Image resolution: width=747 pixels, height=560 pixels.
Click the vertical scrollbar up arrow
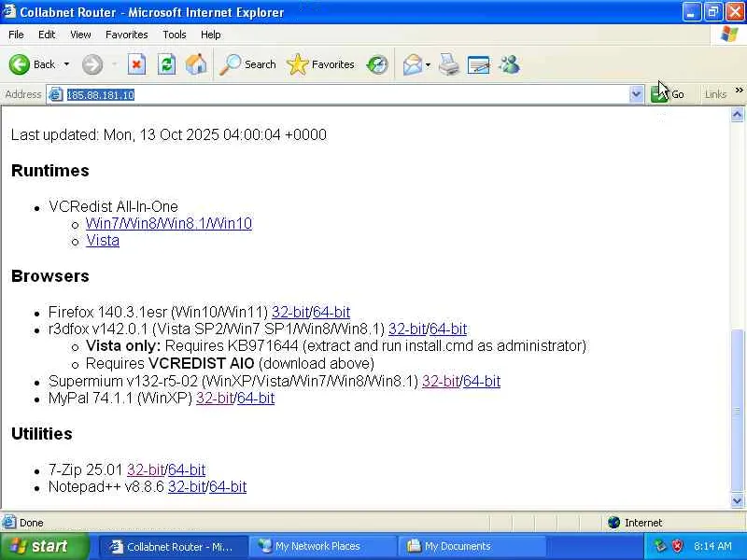[737, 115]
